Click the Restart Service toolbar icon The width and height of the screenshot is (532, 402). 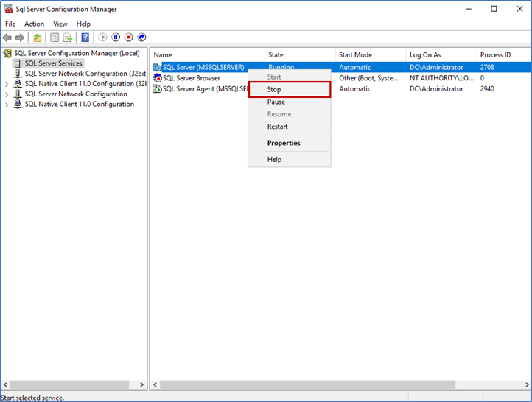pyautogui.click(x=141, y=38)
